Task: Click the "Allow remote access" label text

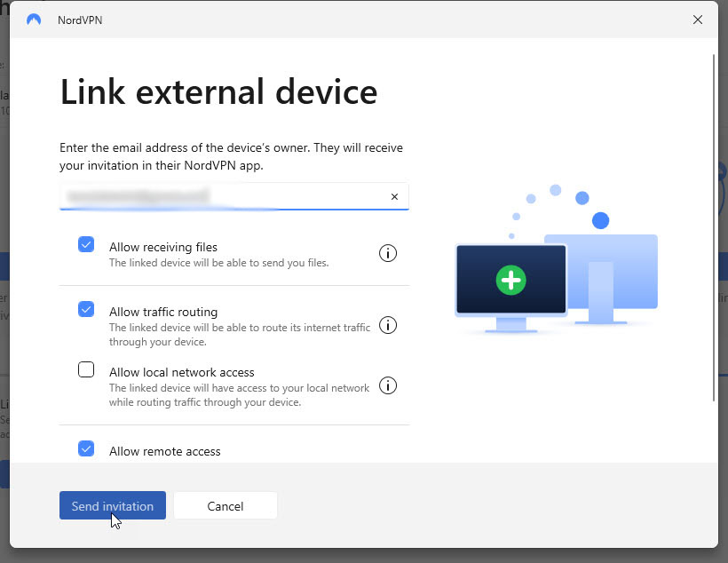Action: 165,451
